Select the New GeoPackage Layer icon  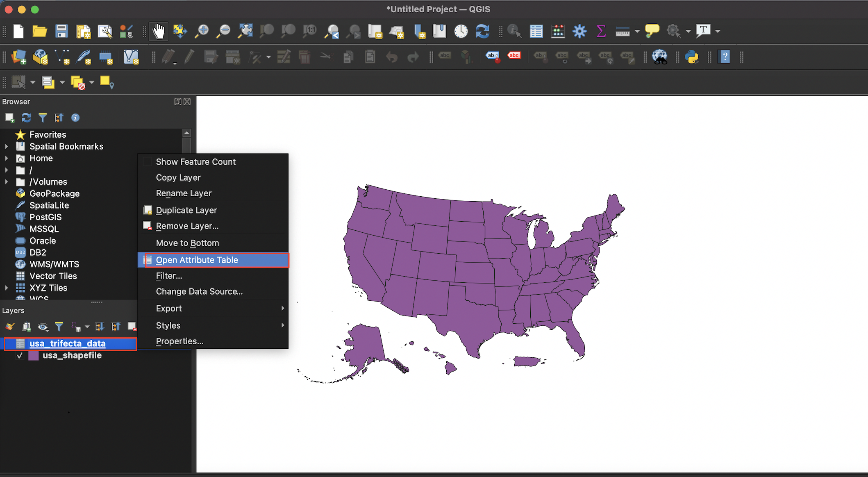[x=40, y=57]
